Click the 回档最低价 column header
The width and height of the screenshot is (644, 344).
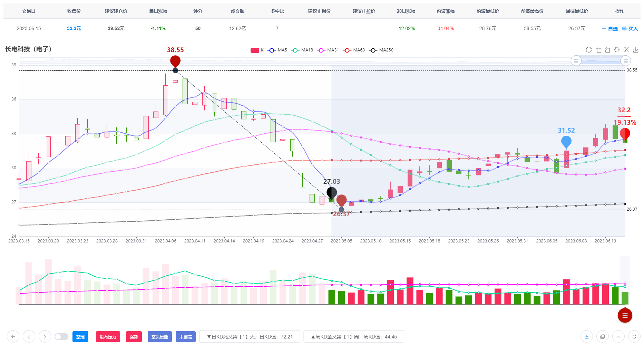pos(577,11)
